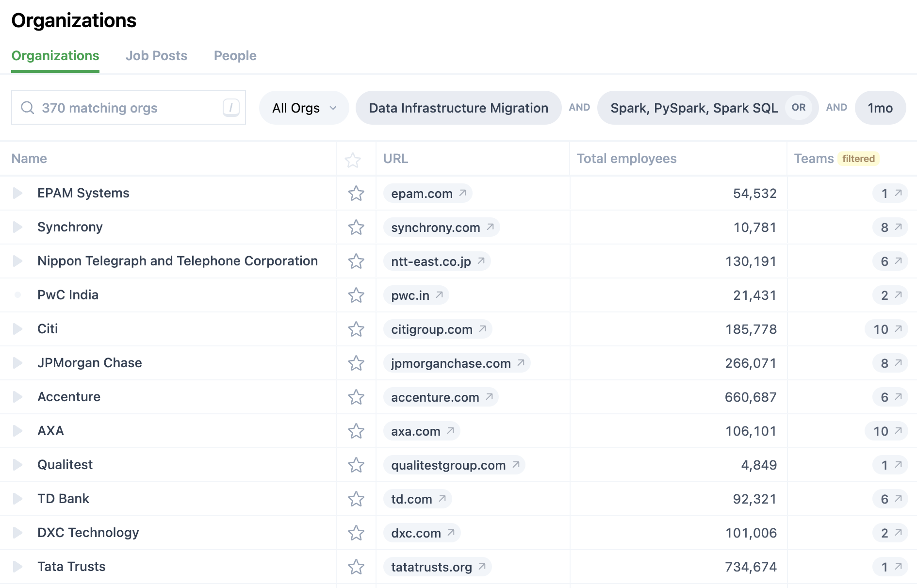The width and height of the screenshot is (917, 588).
Task: Expand the Synchrony row
Action: [x=18, y=227]
